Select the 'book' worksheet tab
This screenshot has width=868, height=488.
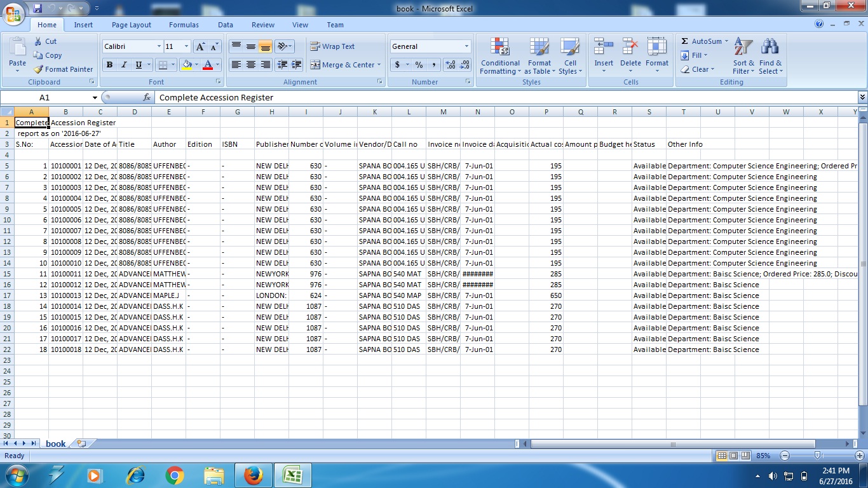tap(55, 444)
